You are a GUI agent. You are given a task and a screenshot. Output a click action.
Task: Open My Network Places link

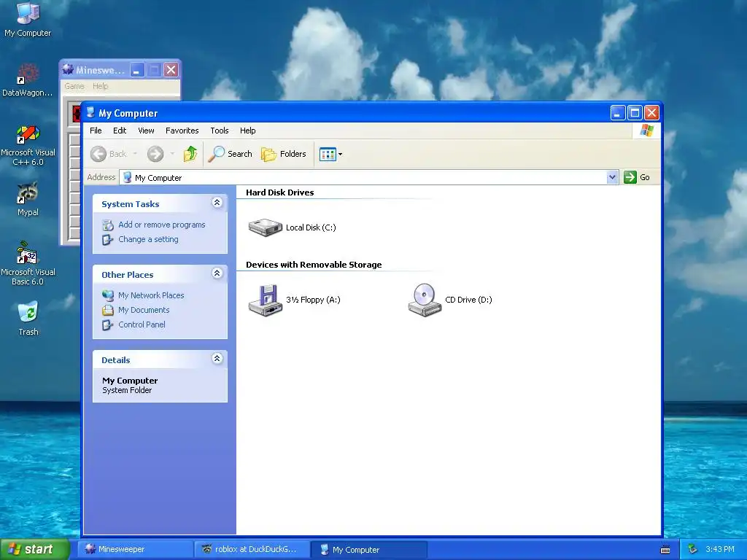(151, 295)
